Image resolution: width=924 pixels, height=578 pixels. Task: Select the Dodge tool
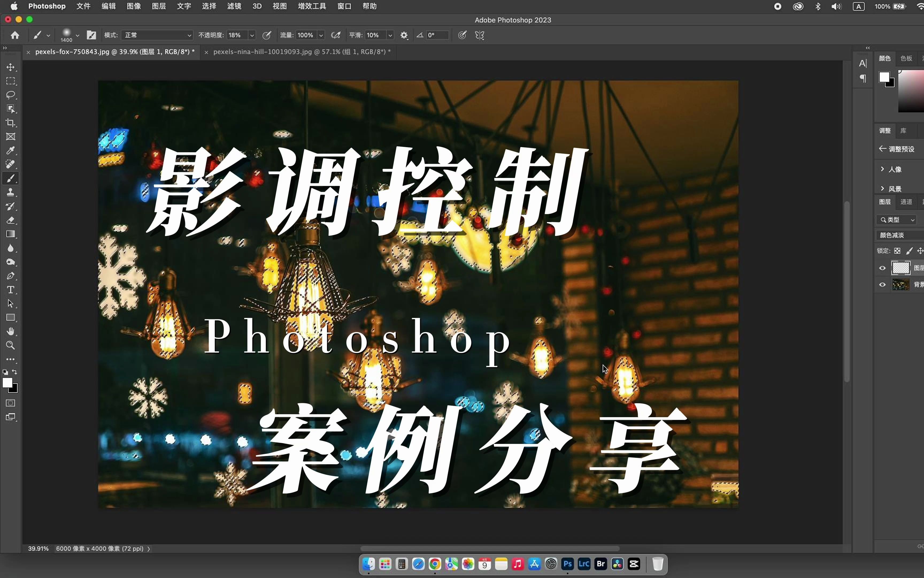pos(10,262)
